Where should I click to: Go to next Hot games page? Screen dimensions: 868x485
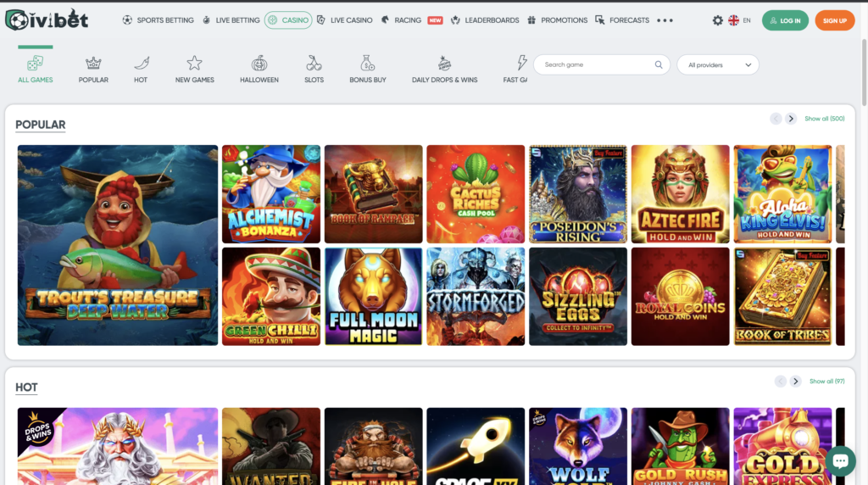click(x=795, y=381)
